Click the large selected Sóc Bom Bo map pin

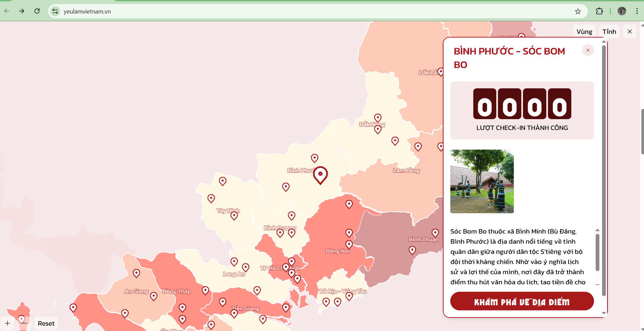coord(320,174)
